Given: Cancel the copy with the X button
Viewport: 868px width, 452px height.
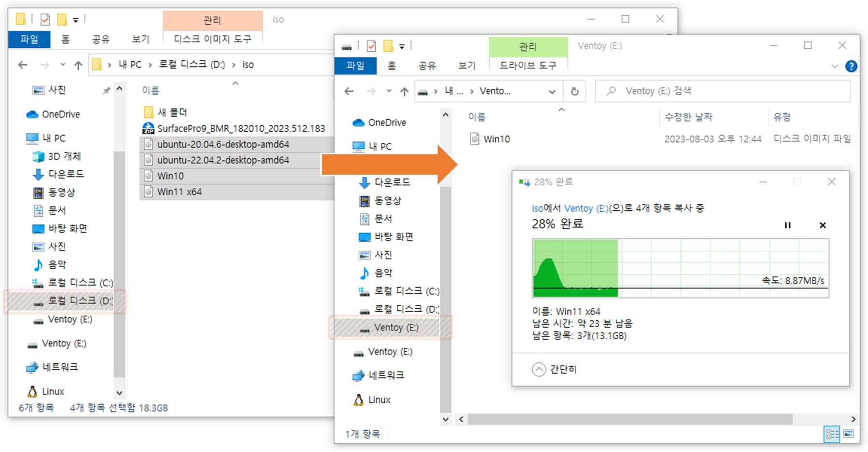Looking at the screenshot, I should click(823, 225).
